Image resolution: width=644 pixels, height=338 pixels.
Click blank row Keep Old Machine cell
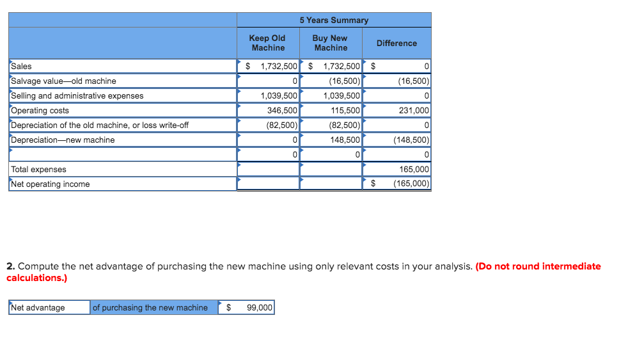pyautogui.click(x=268, y=155)
